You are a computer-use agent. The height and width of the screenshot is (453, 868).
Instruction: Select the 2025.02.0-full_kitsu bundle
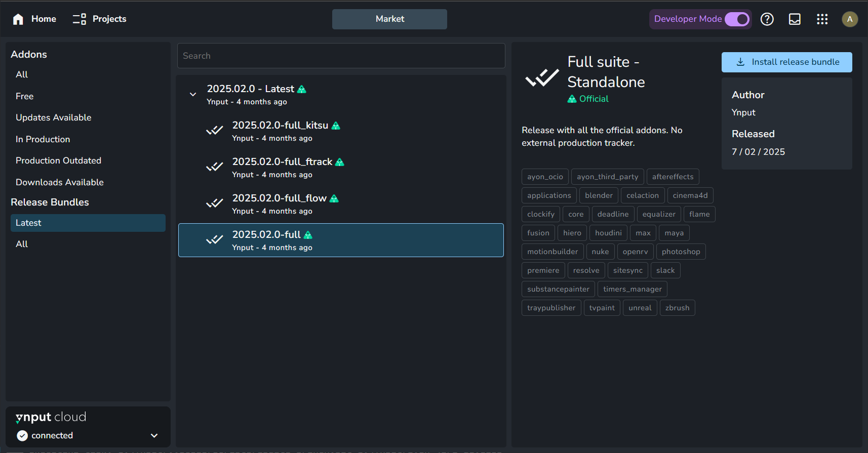(341, 131)
